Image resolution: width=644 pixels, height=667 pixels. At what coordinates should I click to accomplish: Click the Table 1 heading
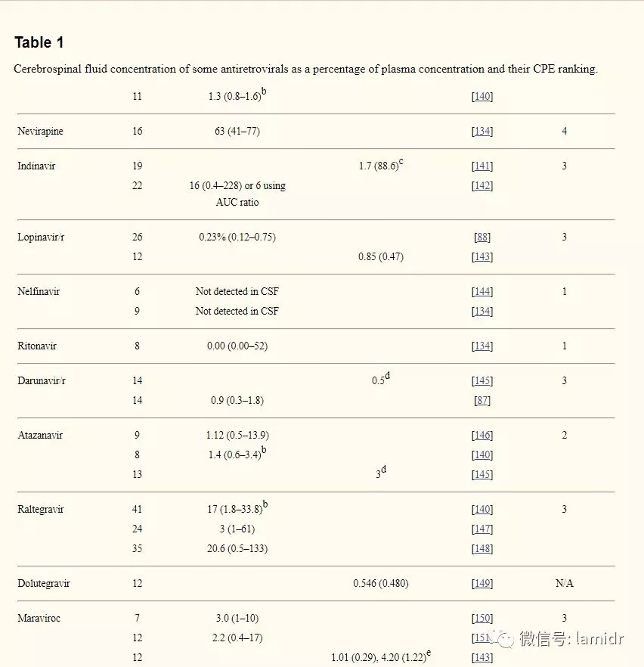tap(39, 42)
